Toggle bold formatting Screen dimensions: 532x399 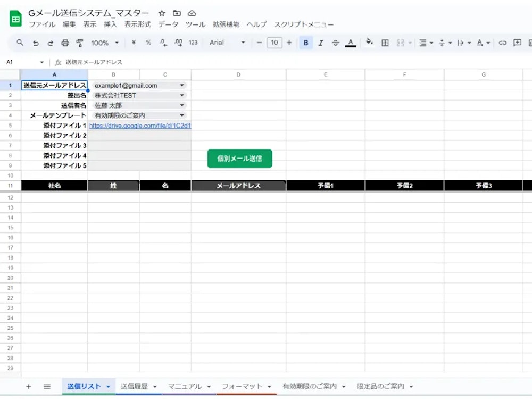(306, 43)
